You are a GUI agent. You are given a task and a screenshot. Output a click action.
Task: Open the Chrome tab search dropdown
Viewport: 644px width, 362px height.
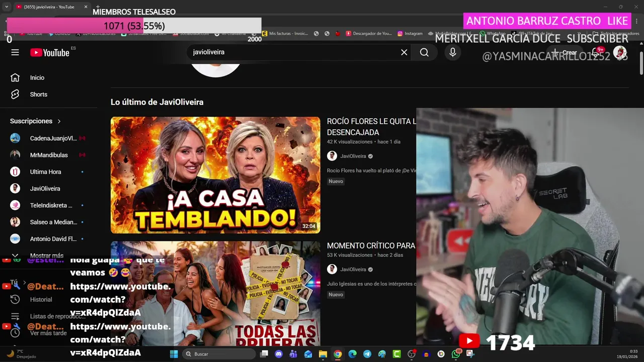[7, 7]
